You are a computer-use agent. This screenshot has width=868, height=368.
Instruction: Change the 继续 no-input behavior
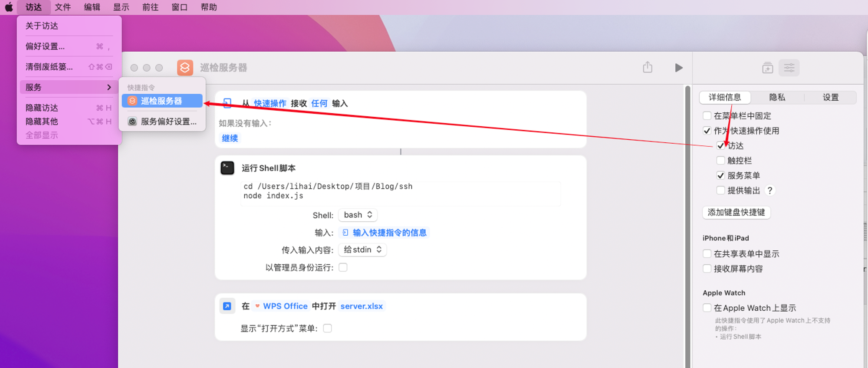pyautogui.click(x=230, y=138)
